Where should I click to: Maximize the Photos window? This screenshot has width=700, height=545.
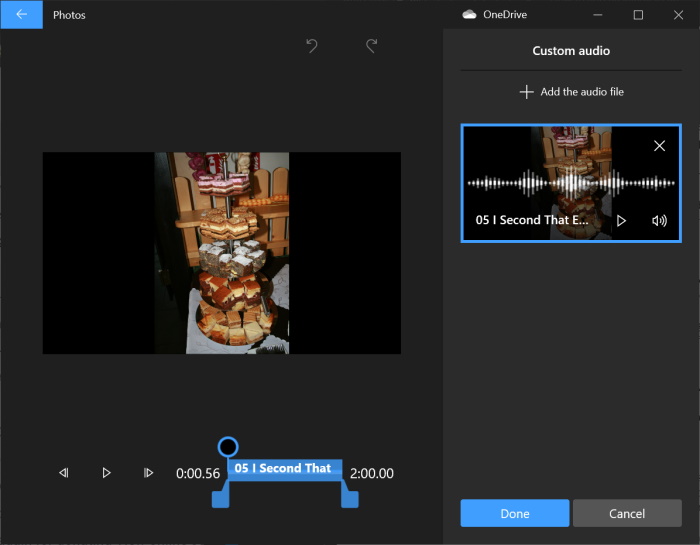point(638,15)
